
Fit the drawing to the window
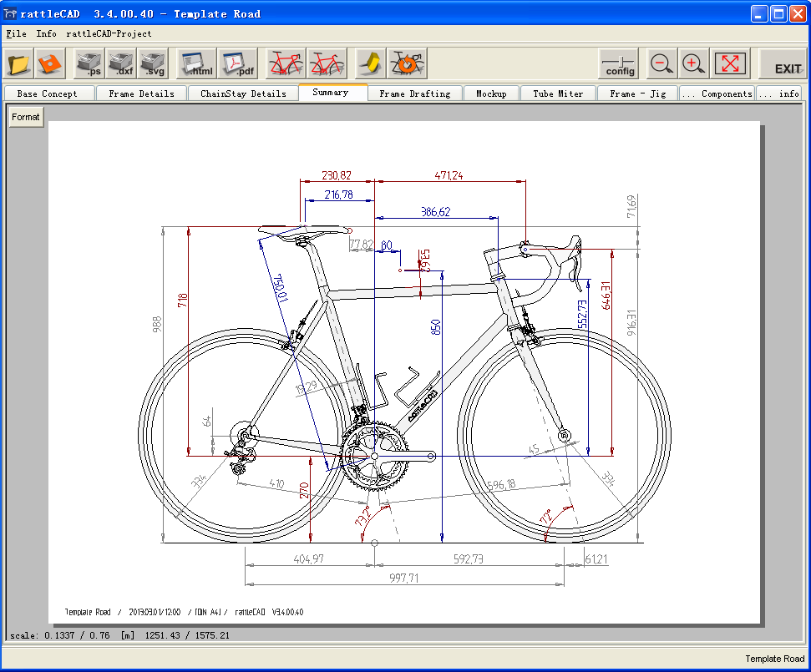pos(730,63)
